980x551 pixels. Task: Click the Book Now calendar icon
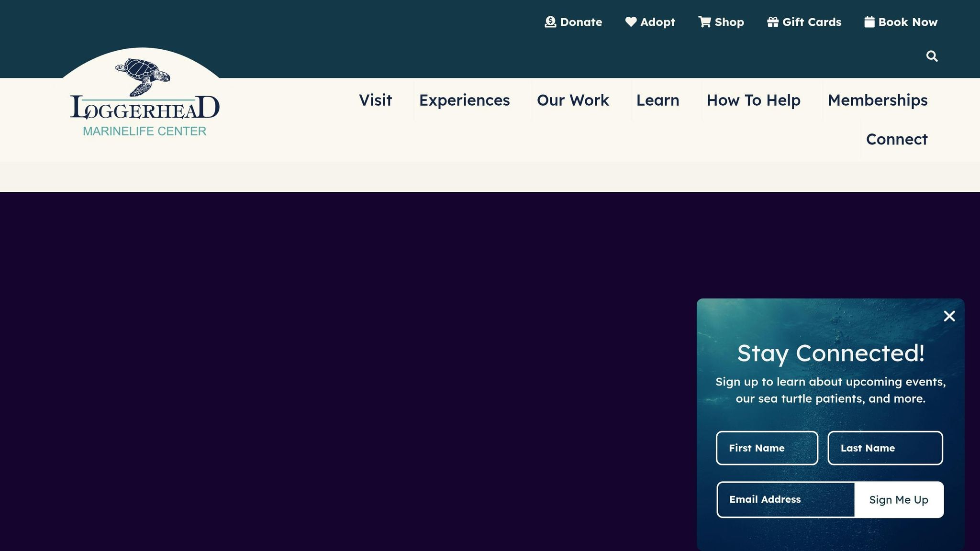point(869,22)
